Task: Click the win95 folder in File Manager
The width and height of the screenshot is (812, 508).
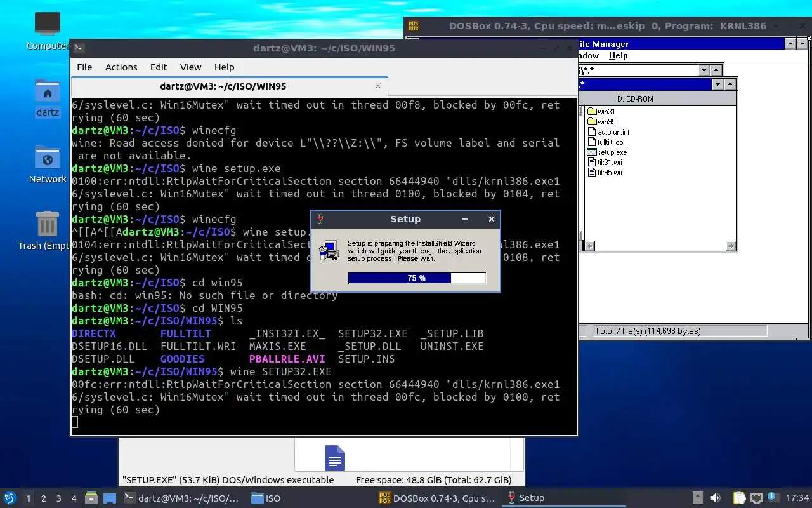Action: (601, 122)
